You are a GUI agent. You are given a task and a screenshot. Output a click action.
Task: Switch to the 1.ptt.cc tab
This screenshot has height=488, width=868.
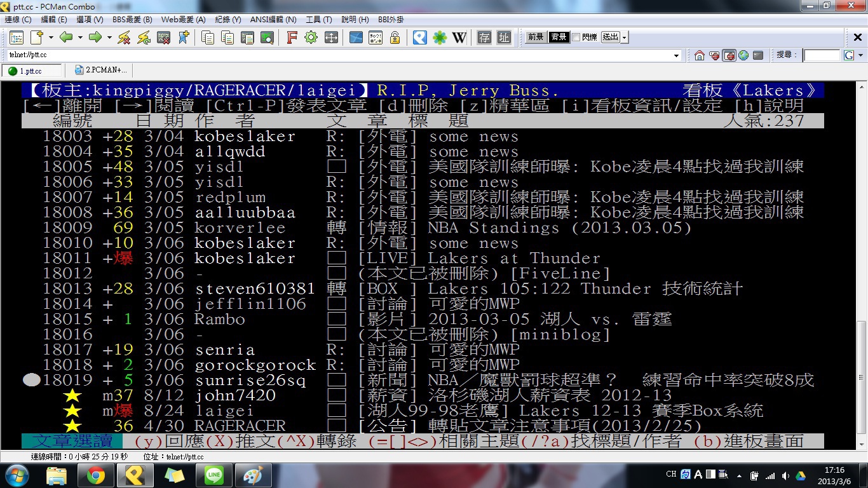click(x=32, y=71)
